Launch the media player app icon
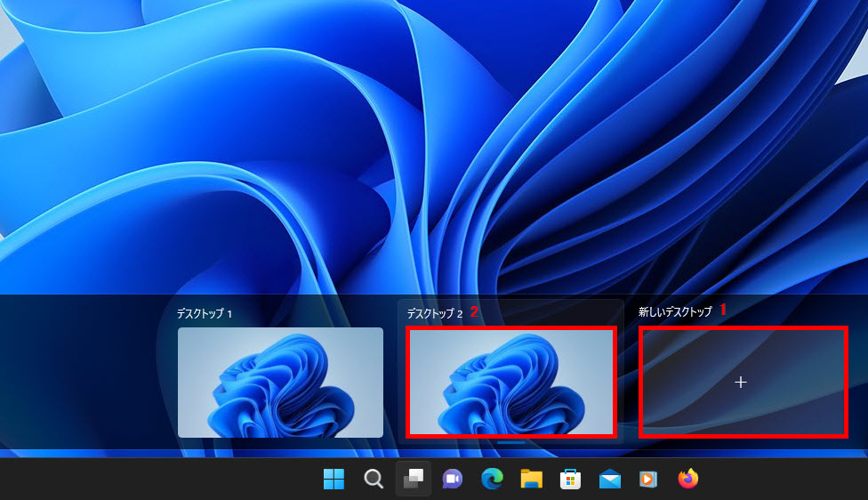This screenshot has width=868, height=500. tap(648, 480)
